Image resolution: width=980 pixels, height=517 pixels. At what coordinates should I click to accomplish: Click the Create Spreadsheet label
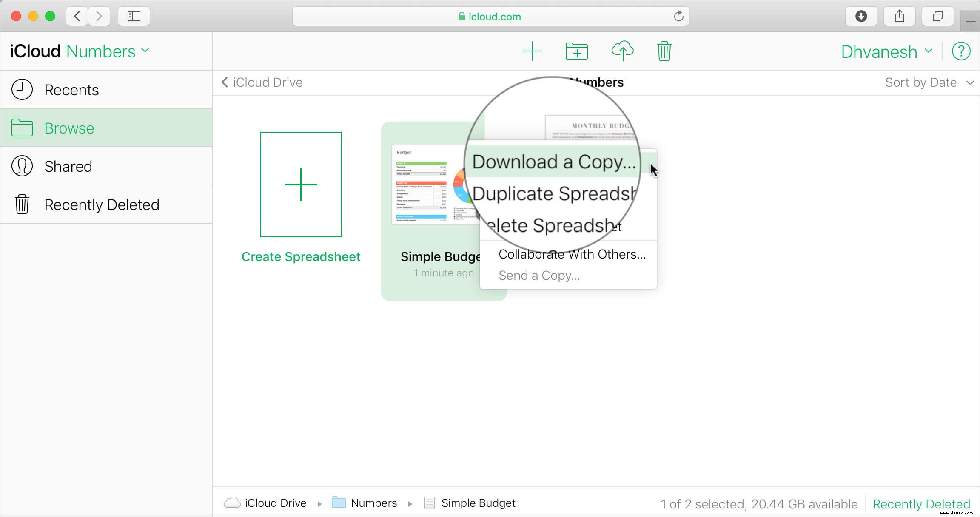point(301,257)
